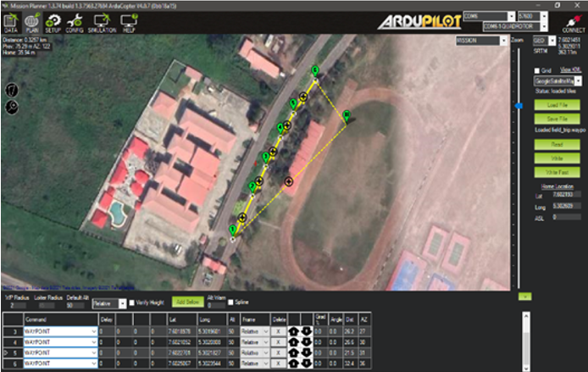Click the upper round tool icon on map's left
The height and width of the screenshot is (372, 588).
tap(12, 90)
